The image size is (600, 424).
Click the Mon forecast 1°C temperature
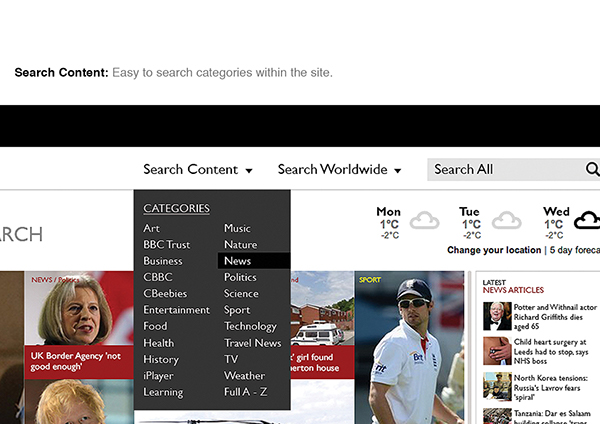pos(389,224)
